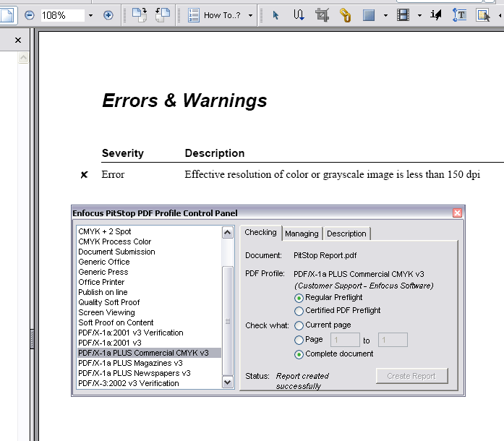Click the How To..? button
504x441 pixels.
pyautogui.click(x=214, y=15)
